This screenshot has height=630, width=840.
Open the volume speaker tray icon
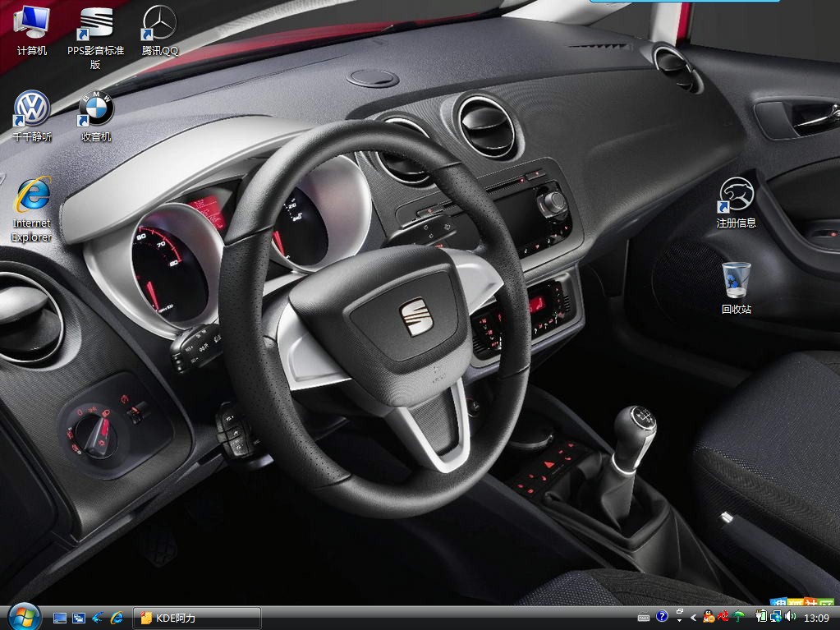click(790, 617)
